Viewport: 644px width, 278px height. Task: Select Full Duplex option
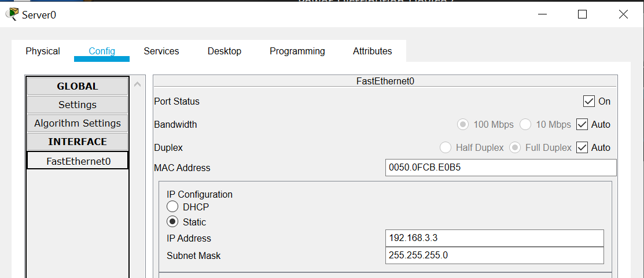pos(515,147)
